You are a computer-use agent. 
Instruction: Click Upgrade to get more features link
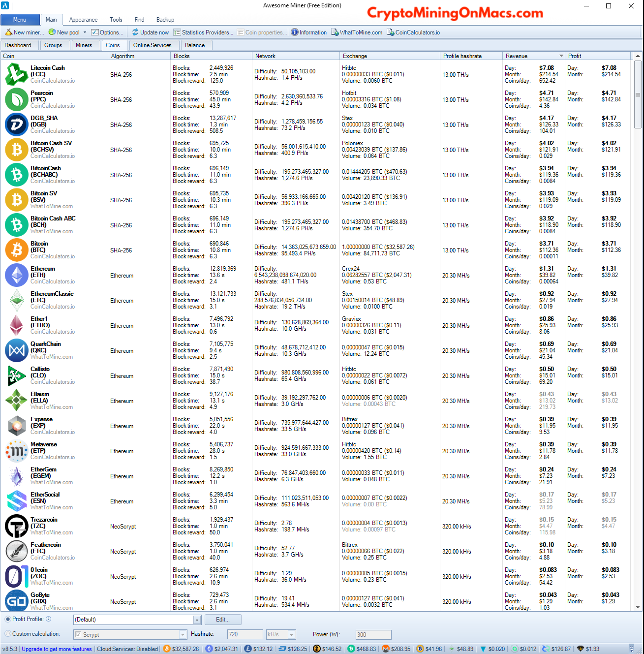(57, 649)
